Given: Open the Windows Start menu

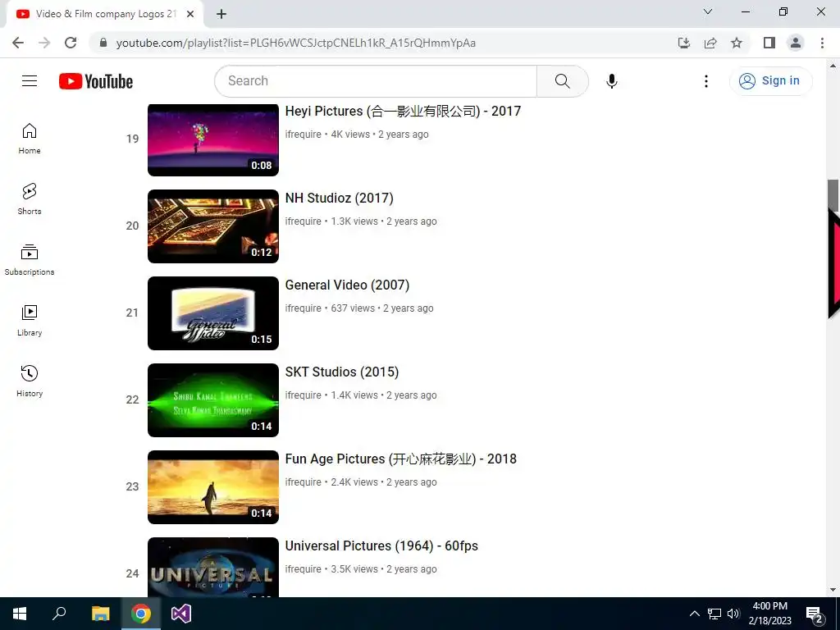Looking at the screenshot, I should click(x=20, y=614).
